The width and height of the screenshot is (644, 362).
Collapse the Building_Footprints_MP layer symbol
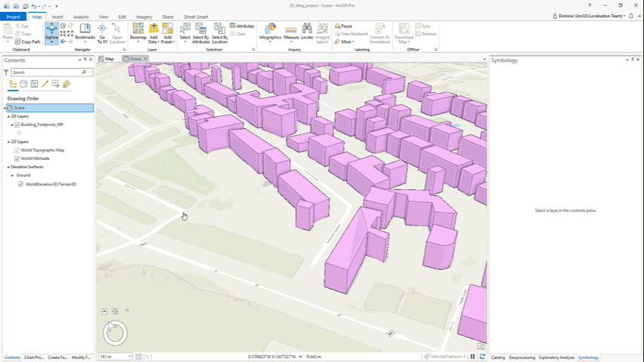click(12, 124)
